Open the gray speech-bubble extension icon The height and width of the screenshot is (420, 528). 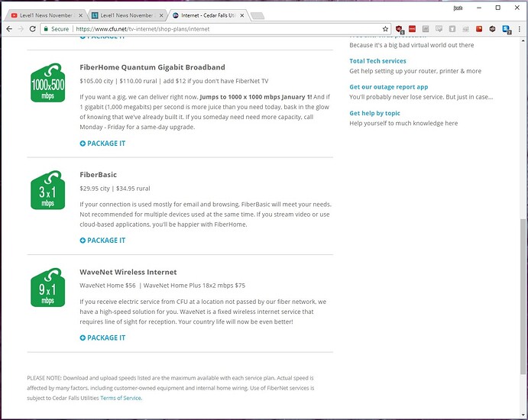[439, 29]
